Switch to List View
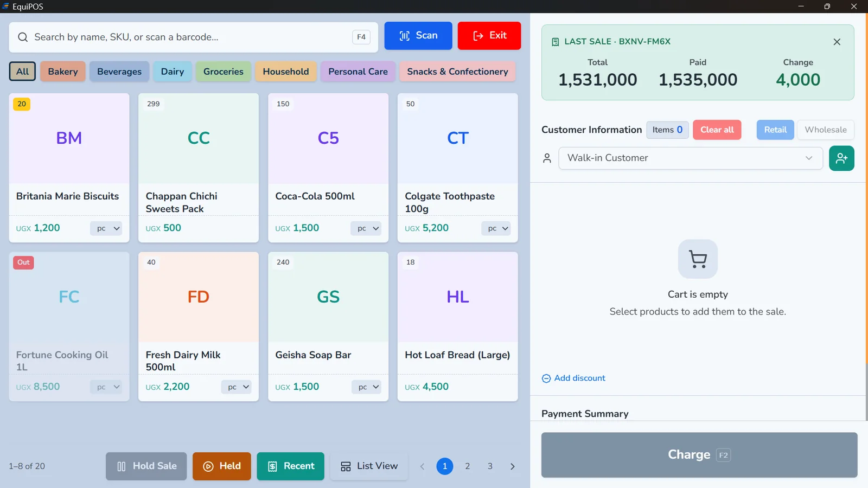Screen dimensions: 868x488 point(369,466)
